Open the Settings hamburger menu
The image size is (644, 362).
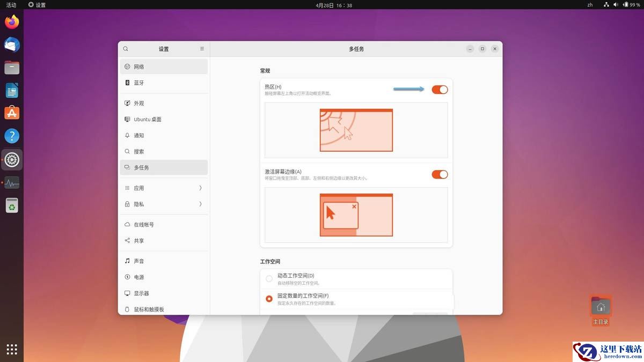(202, 49)
